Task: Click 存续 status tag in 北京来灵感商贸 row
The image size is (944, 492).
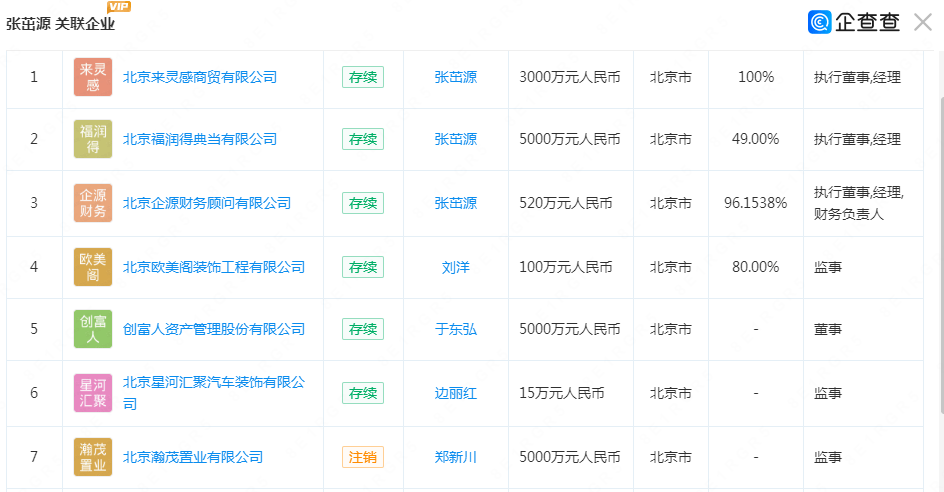Action: click(x=363, y=77)
